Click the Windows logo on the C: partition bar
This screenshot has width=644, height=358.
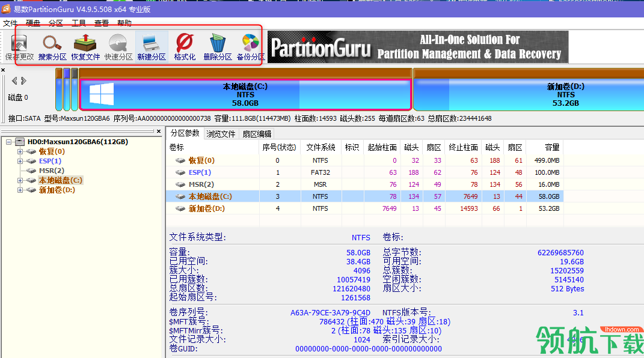[x=102, y=94]
